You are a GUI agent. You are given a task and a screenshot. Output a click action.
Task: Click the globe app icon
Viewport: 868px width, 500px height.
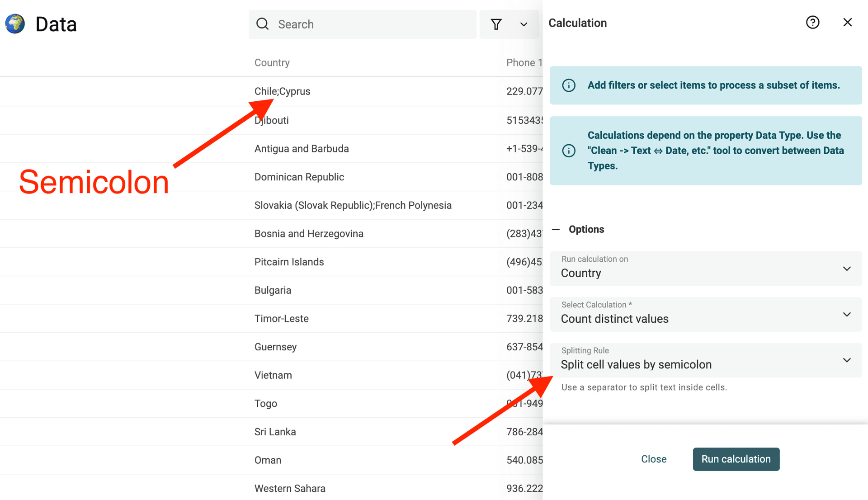click(x=14, y=24)
